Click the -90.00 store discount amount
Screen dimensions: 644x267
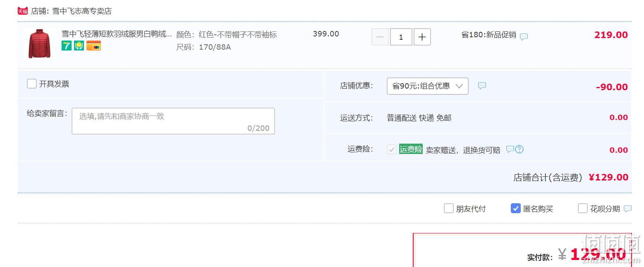point(612,87)
